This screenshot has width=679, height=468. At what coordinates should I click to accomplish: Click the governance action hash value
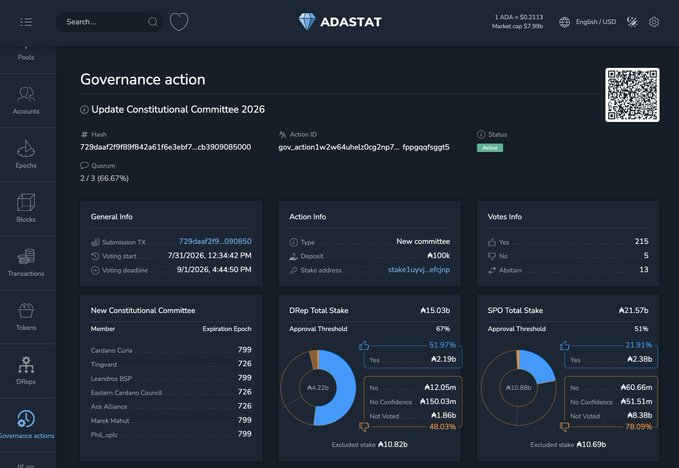coord(165,147)
